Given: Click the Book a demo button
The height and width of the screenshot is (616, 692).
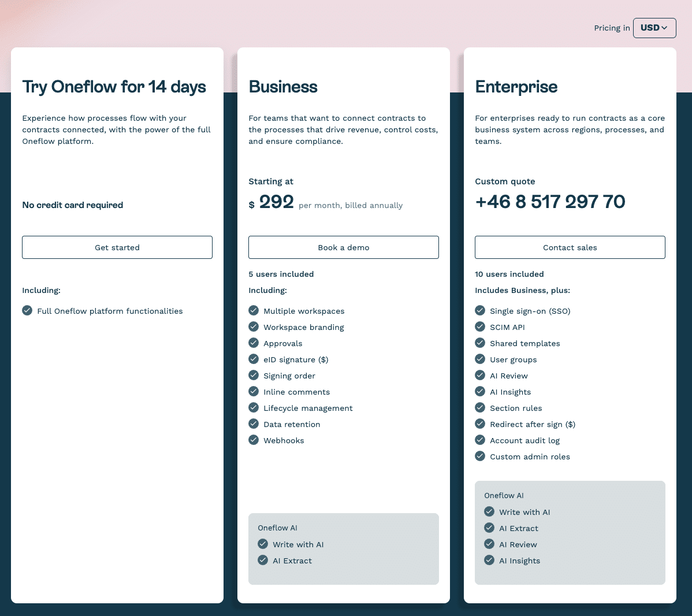Looking at the screenshot, I should (344, 247).
